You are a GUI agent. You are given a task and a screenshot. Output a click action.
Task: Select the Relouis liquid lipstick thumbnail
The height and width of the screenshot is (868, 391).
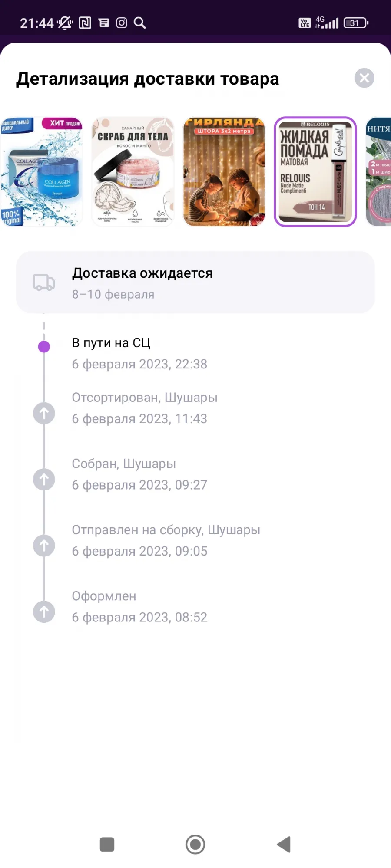(x=315, y=172)
